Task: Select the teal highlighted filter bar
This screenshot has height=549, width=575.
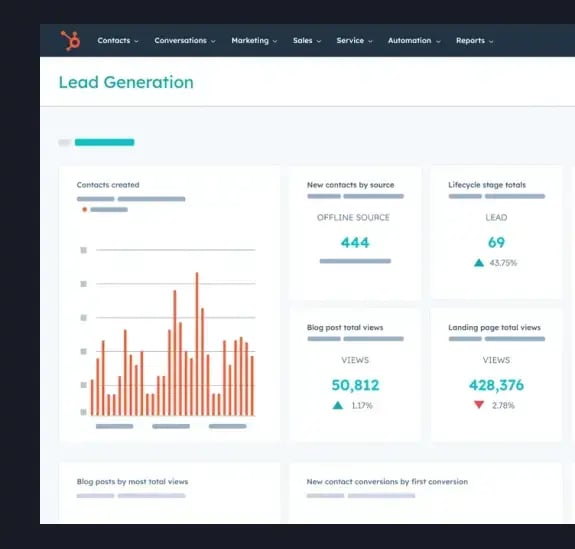Action: [x=105, y=142]
